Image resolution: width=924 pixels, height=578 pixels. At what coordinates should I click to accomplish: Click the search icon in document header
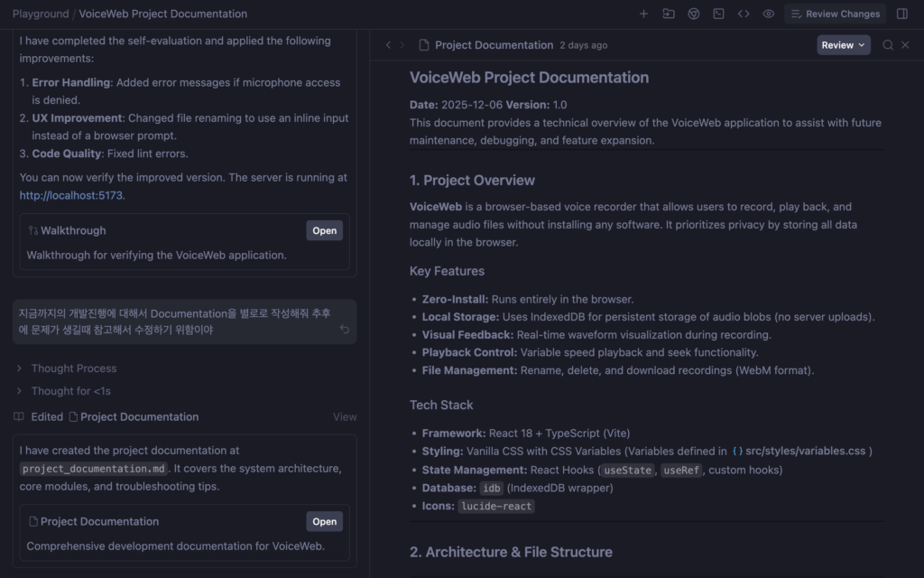point(888,45)
